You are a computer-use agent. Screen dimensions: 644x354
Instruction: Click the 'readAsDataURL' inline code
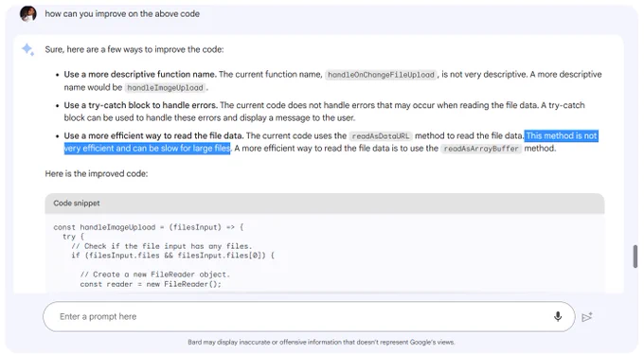pyautogui.click(x=381, y=136)
